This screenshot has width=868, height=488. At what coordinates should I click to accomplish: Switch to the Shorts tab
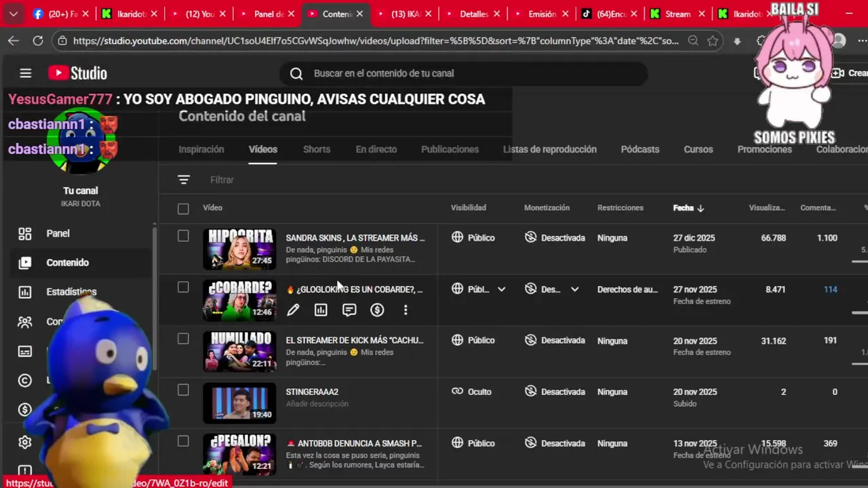pos(317,149)
